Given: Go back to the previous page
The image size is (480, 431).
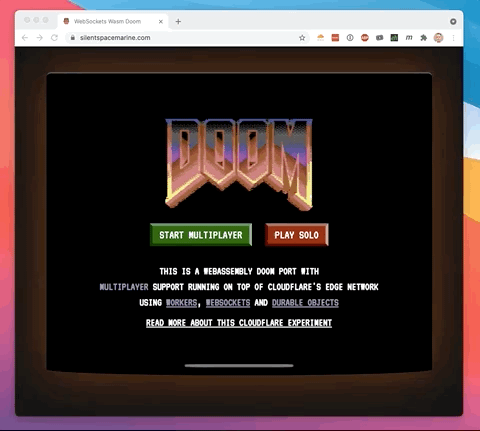Looking at the screenshot, I should click(25, 38).
